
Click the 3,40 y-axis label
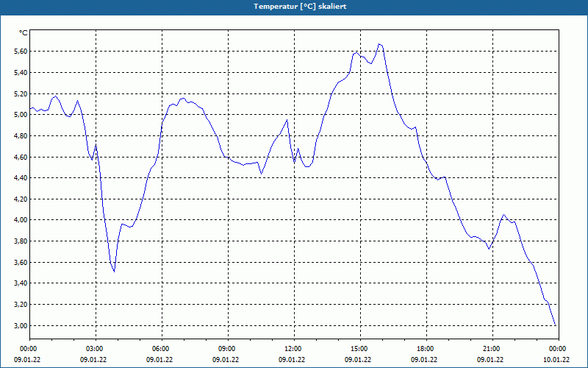click(21, 283)
